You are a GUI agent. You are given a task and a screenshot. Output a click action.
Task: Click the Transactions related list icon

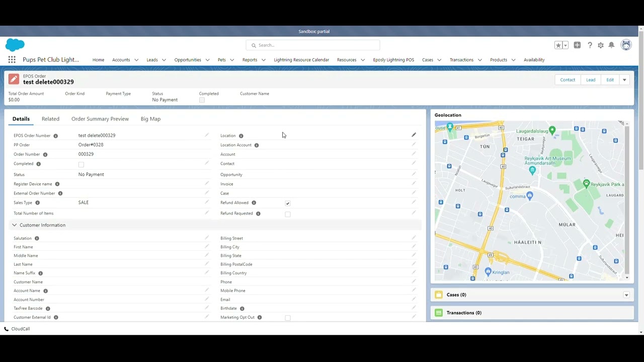[438, 313]
